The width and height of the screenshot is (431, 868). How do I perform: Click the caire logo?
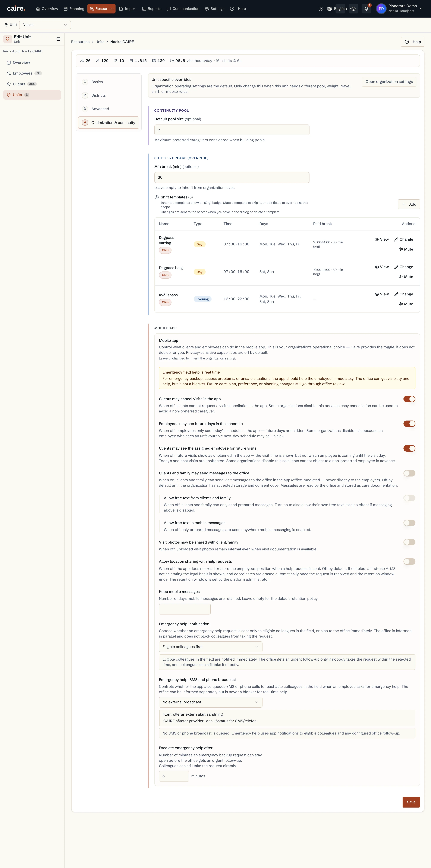point(16,8)
